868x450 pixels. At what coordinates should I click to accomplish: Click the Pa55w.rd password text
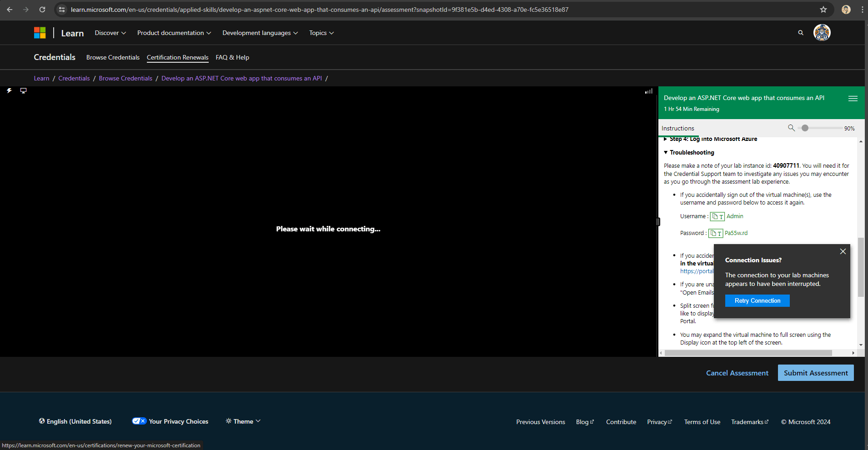coord(736,233)
